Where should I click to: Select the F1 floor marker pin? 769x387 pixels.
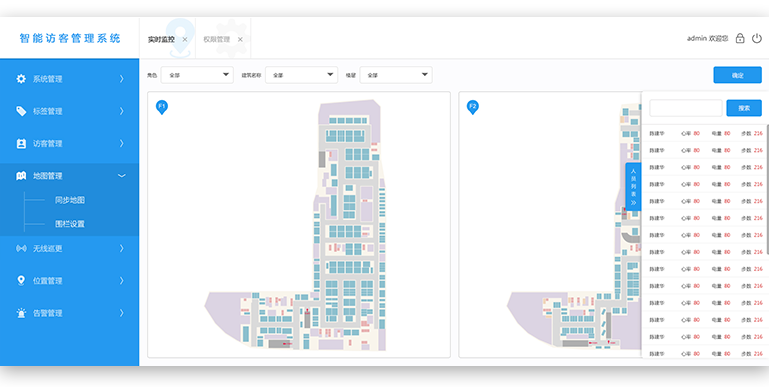tap(162, 107)
